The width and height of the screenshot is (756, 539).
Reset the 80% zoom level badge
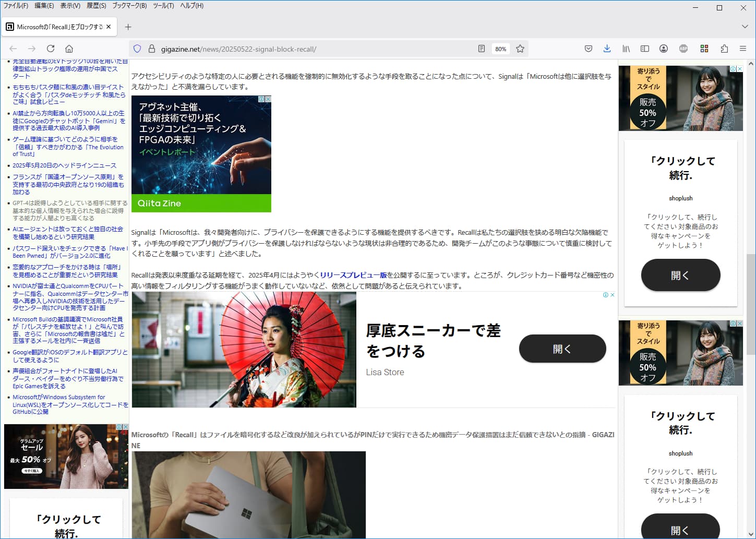coord(501,49)
